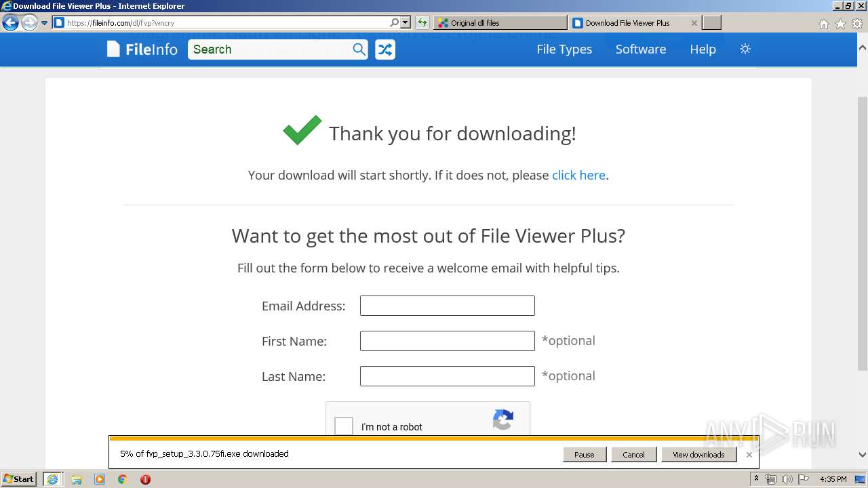
Task: Click the scroll up arrow
Action: point(863,48)
